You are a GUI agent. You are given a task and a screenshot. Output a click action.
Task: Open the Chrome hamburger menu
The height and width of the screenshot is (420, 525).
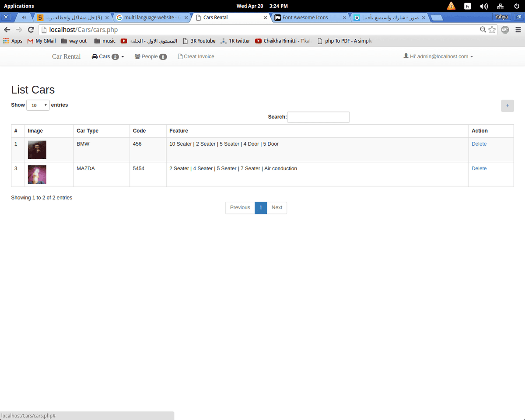518,30
